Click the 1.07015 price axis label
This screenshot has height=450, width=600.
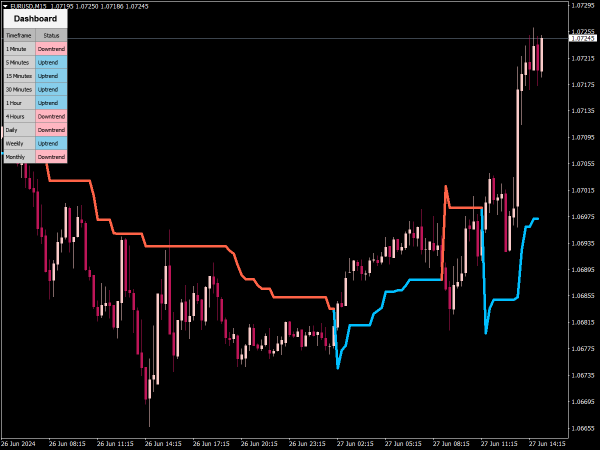coord(583,190)
